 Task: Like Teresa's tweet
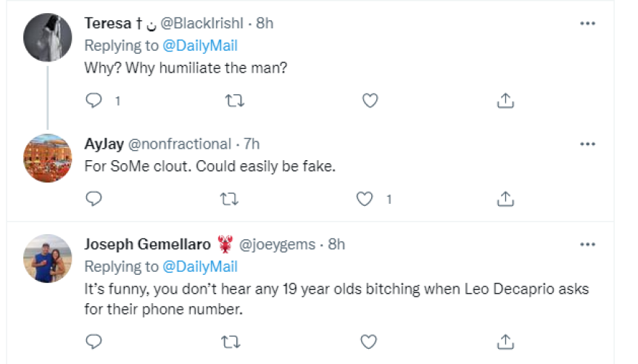[x=370, y=102]
